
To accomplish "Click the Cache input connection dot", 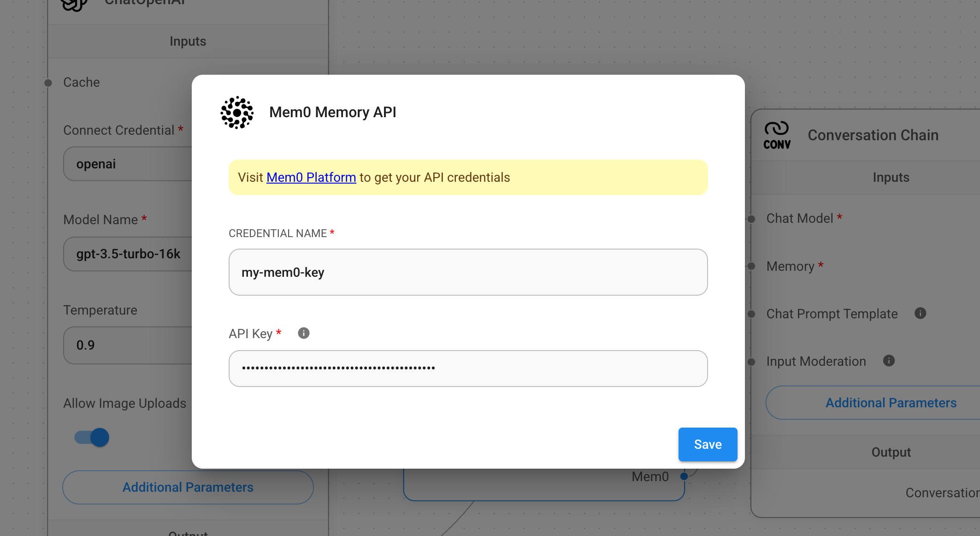I will (48, 82).
